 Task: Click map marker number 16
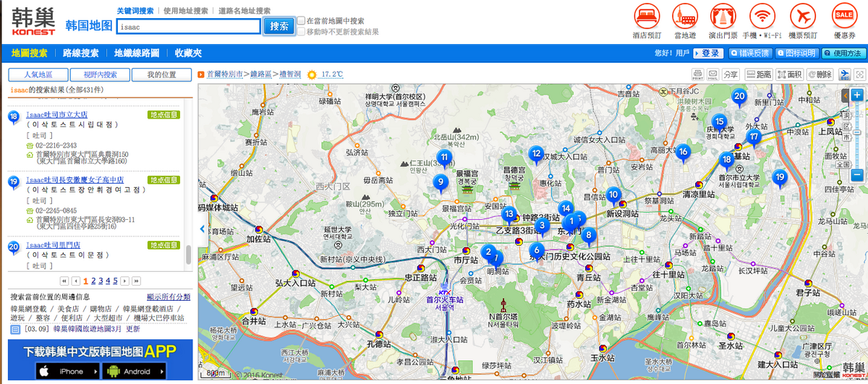(682, 153)
